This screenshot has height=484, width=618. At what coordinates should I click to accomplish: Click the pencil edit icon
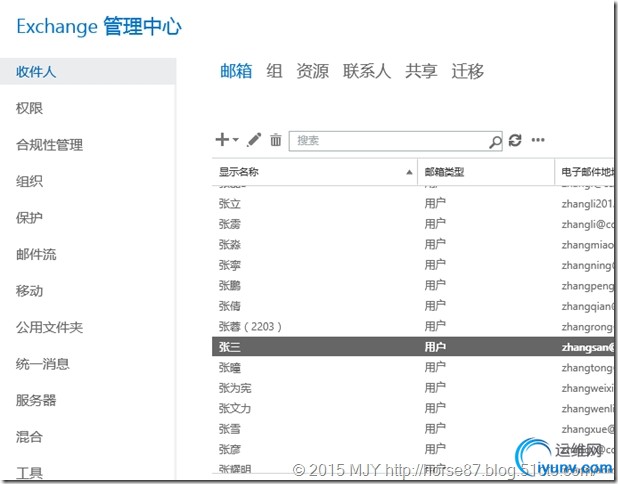click(254, 140)
